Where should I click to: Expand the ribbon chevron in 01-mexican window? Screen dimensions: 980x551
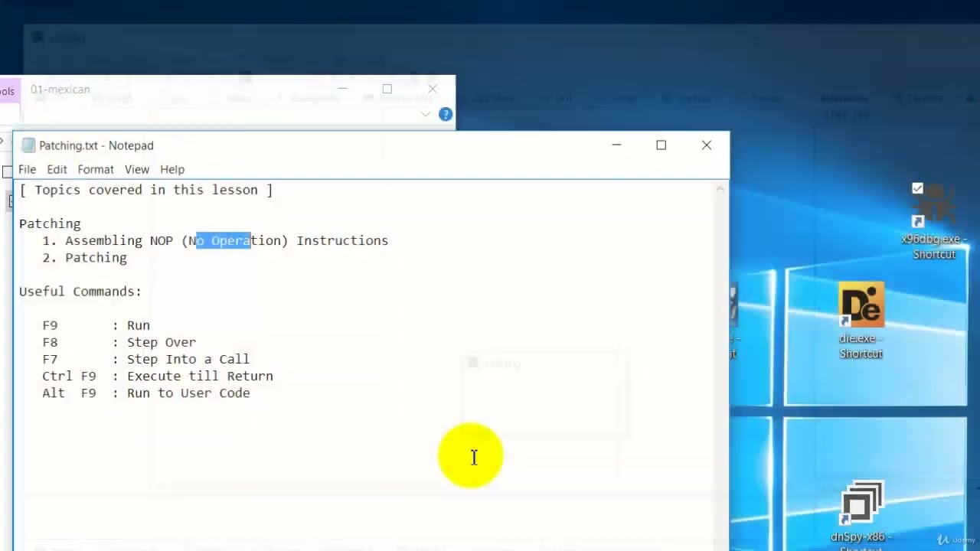426,114
